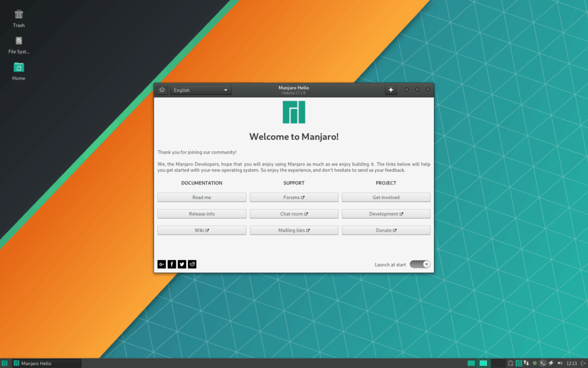The image size is (588, 368).
Task: Click the settings gear icon in the tray
Action: point(535,363)
